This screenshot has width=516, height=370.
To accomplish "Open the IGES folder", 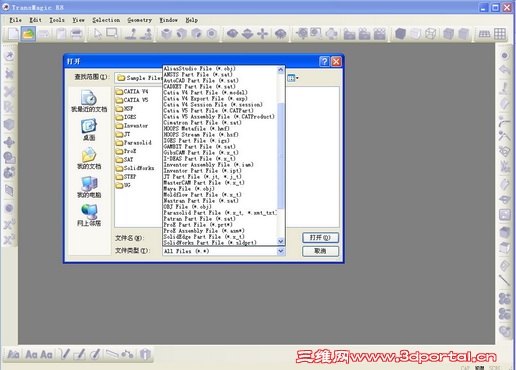I will coord(126,117).
